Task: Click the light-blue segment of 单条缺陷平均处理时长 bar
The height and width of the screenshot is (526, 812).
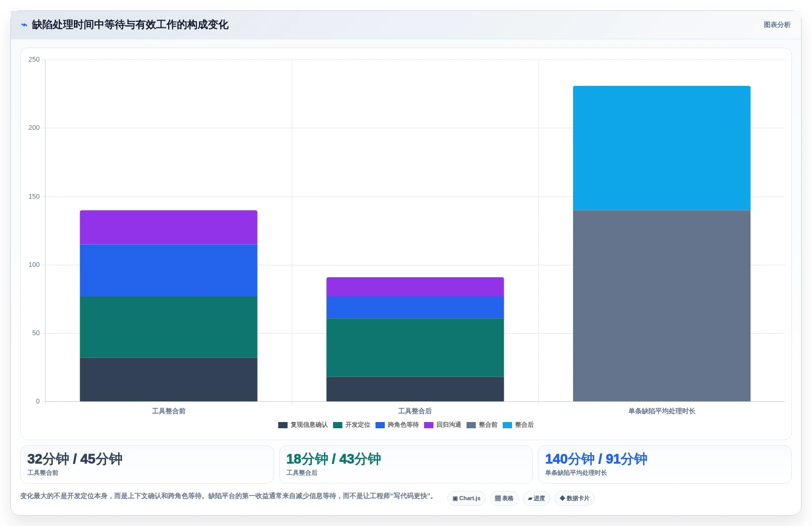Action: [662, 148]
